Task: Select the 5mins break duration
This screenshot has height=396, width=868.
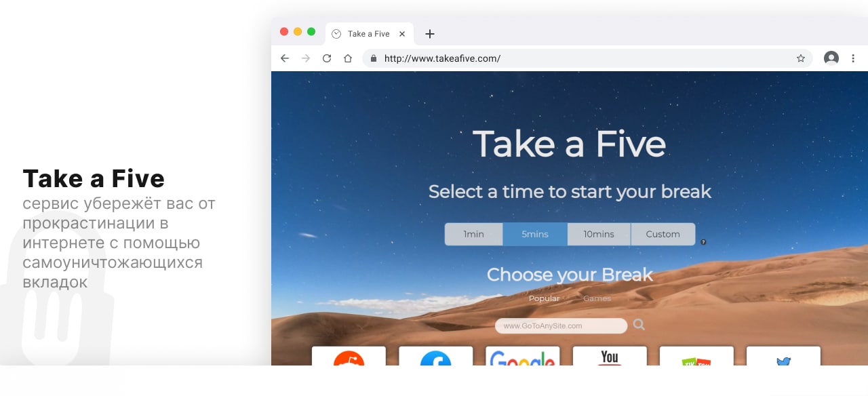Action: 535,234
